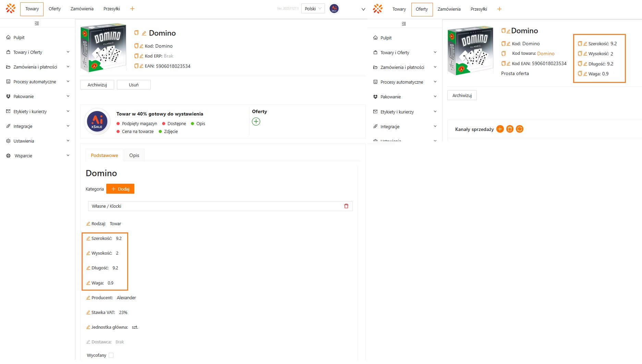Click the edit pencil next to Stawka VAT

click(x=88, y=313)
